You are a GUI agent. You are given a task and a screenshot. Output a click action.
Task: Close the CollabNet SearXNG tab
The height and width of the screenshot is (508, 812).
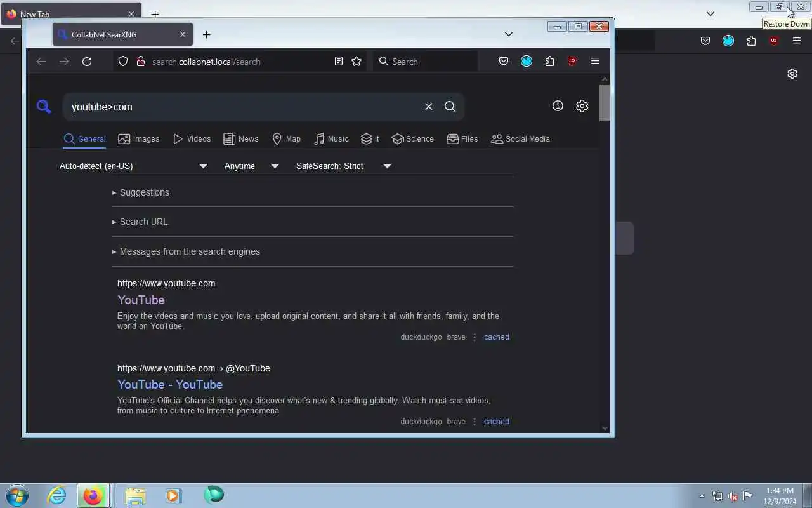click(x=183, y=34)
